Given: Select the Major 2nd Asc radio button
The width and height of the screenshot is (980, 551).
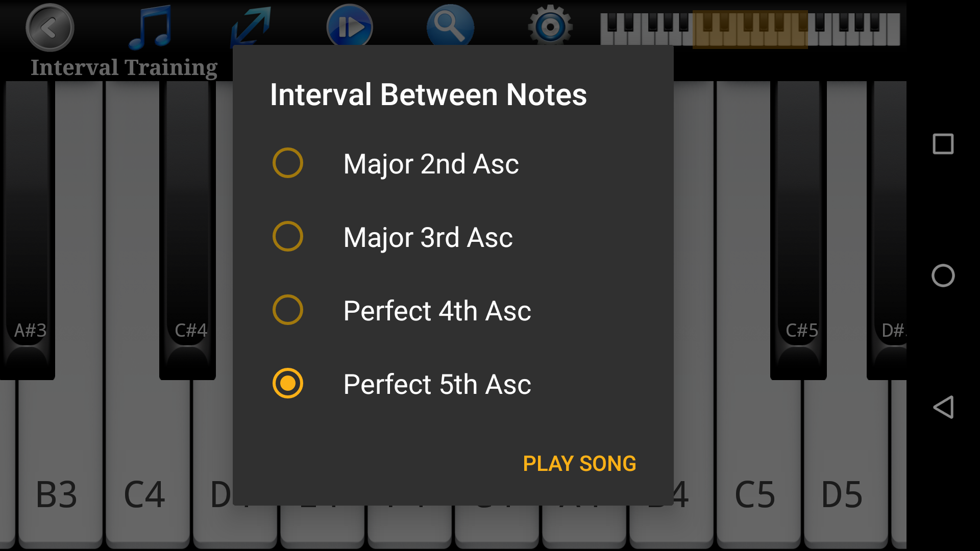Looking at the screenshot, I should point(285,163).
